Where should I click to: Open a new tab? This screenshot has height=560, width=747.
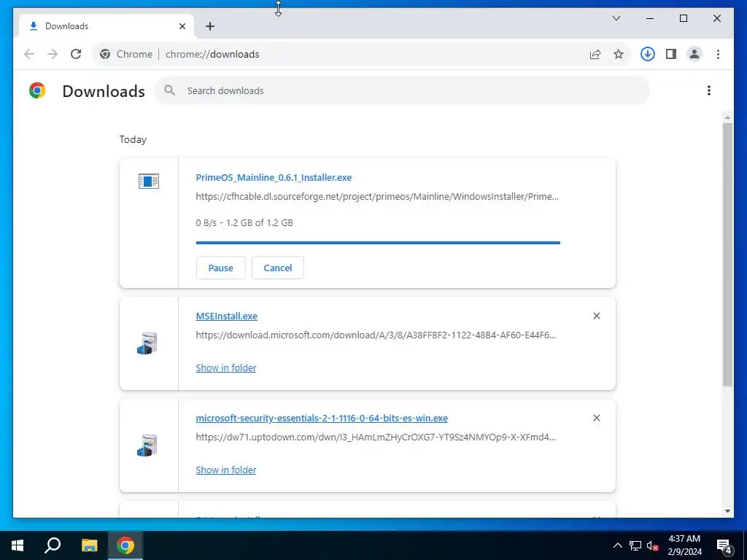pyautogui.click(x=210, y=26)
